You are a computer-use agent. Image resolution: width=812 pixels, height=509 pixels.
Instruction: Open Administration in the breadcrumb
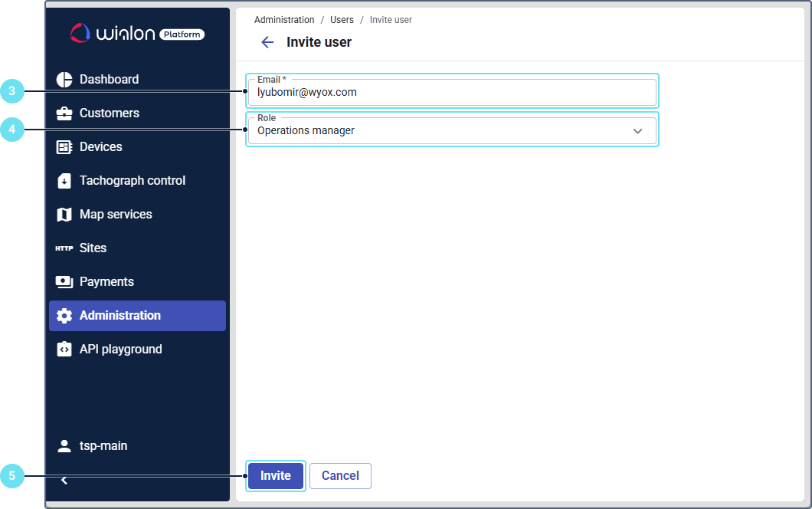coord(284,20)
